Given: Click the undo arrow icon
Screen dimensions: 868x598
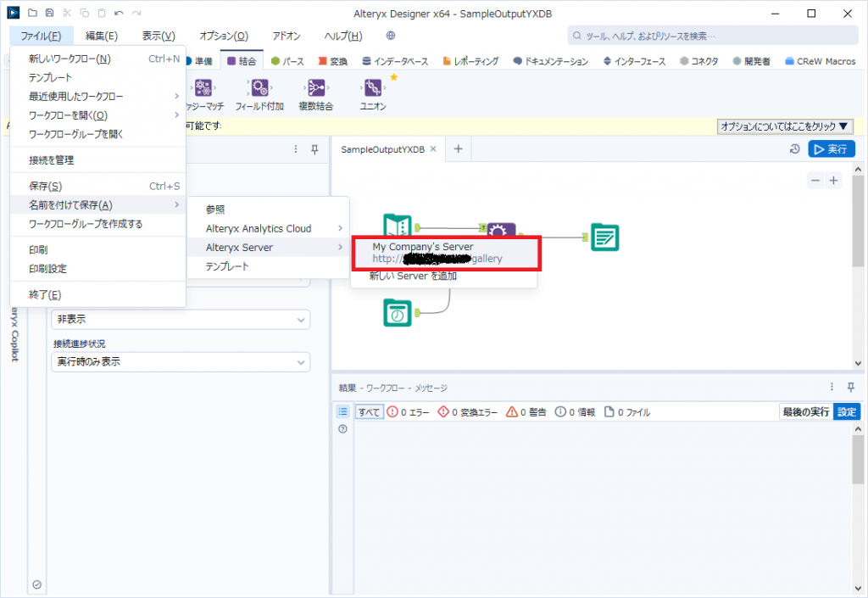Looking at the screenshot, I should (119, 13).
